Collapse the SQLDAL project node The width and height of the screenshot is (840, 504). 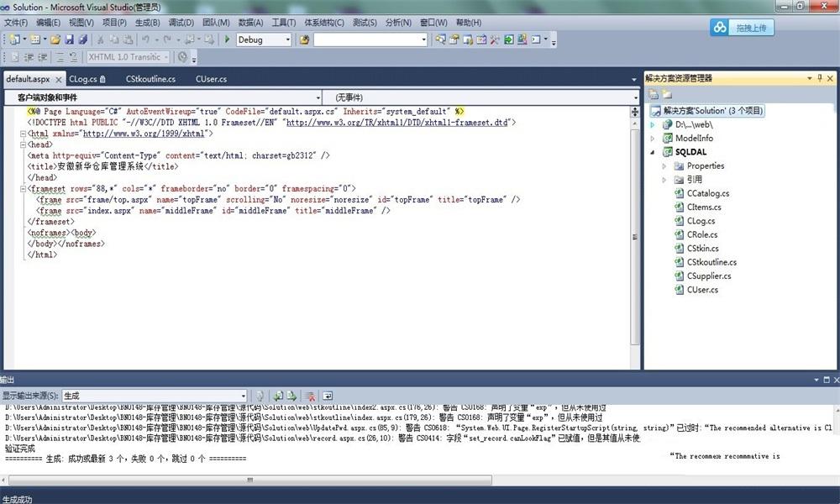click(x=653, y=152)
